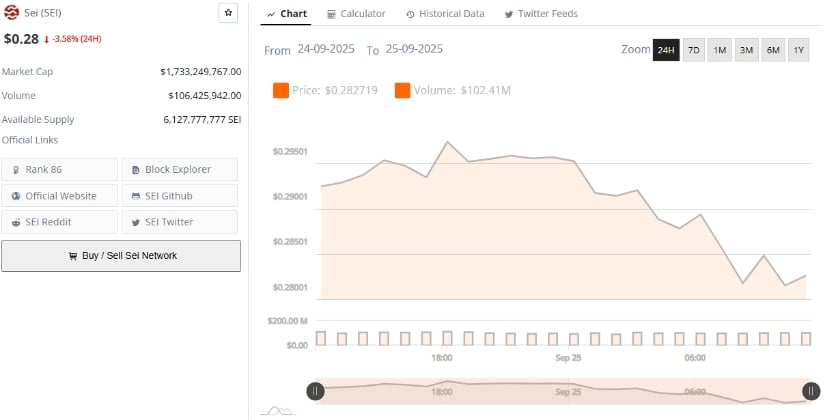825x420 pixels.
Task: Select the 1Y zoom range
Action: point(798,50)
